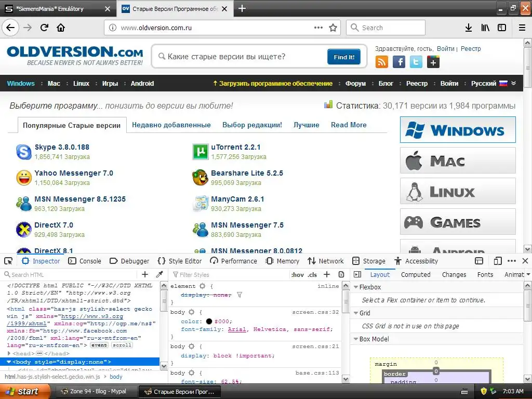Open the Network devtools tab
Image resolution: width=532 pixels, height=399 pixels.
point(325,261)
